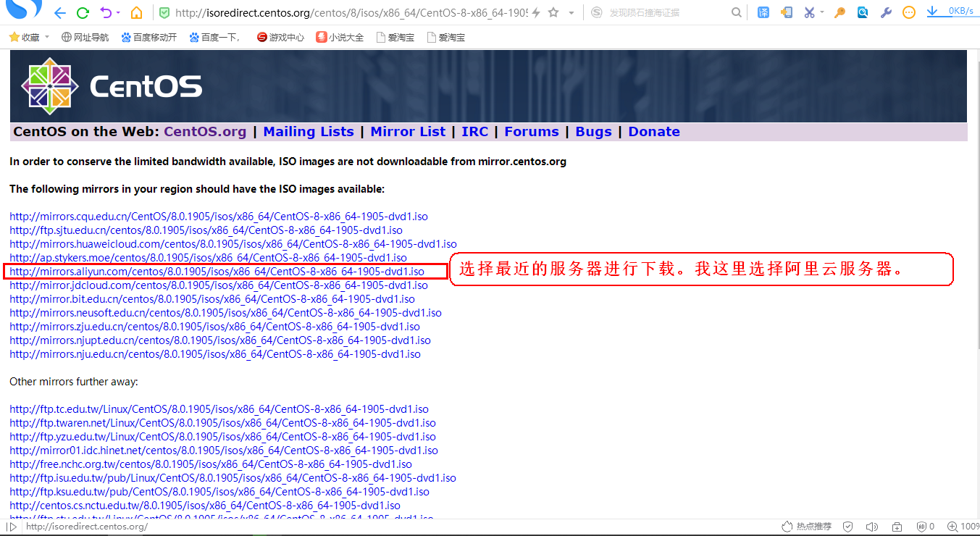Open the mirror01.idc.hinet.net ISO link

point(224,451)
